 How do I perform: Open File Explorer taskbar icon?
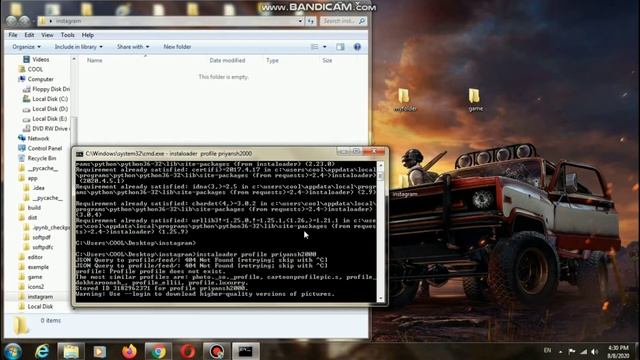point(71,351)
